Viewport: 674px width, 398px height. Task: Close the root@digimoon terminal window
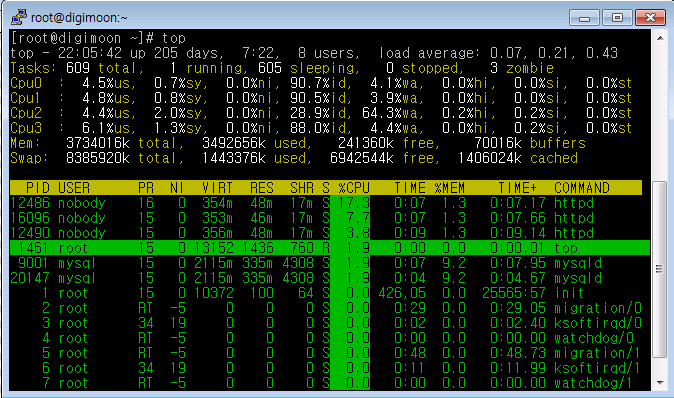[x=650, y=18]
